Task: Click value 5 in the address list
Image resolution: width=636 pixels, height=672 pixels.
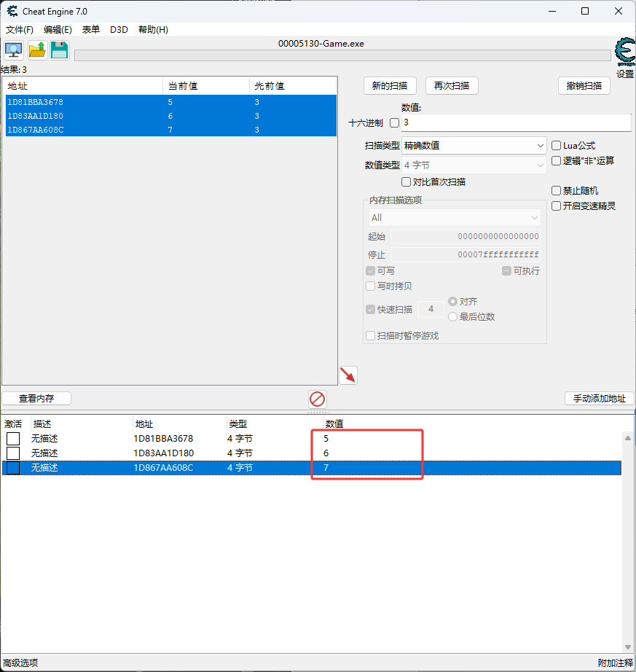Action: coord(326,439)
